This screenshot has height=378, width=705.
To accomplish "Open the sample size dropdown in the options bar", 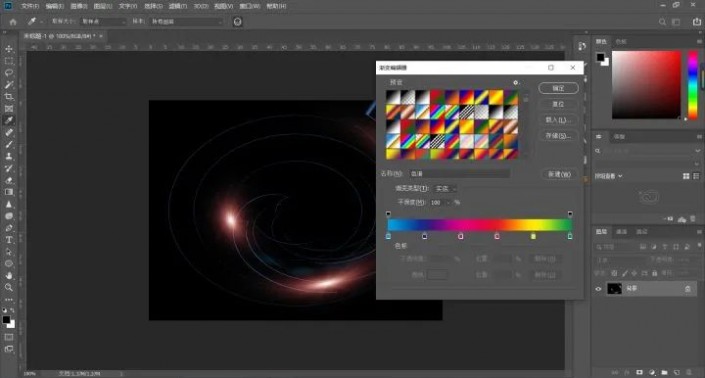I will click(103, 22).
